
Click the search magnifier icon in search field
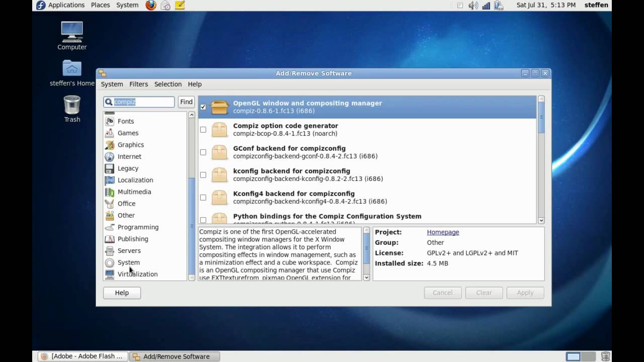(109, 102)
